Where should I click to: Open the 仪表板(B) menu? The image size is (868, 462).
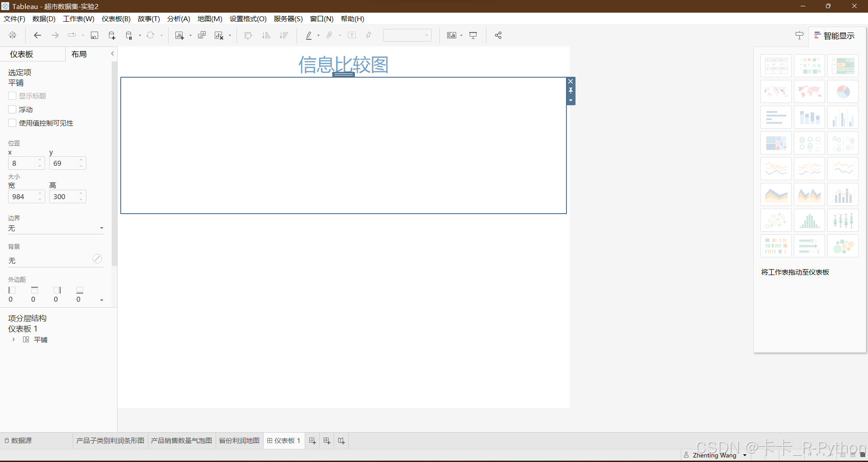pos(116,19)
